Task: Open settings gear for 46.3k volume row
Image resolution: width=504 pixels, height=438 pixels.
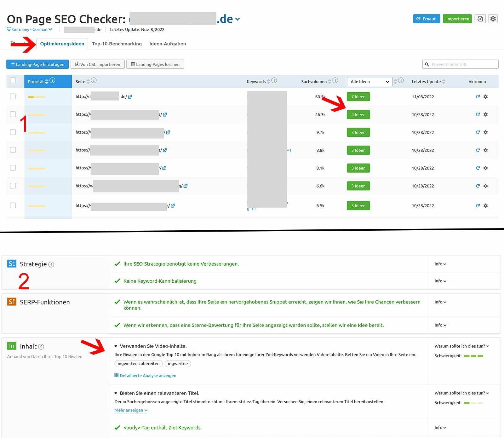Action: pos(485,114)
